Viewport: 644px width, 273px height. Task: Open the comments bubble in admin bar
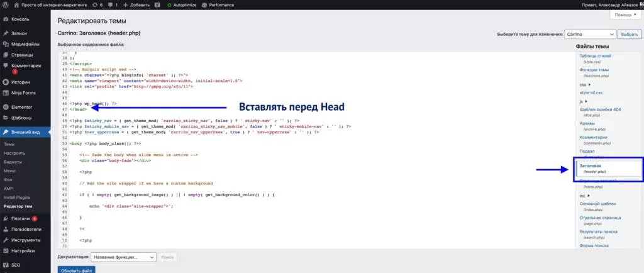pos(113,5)
